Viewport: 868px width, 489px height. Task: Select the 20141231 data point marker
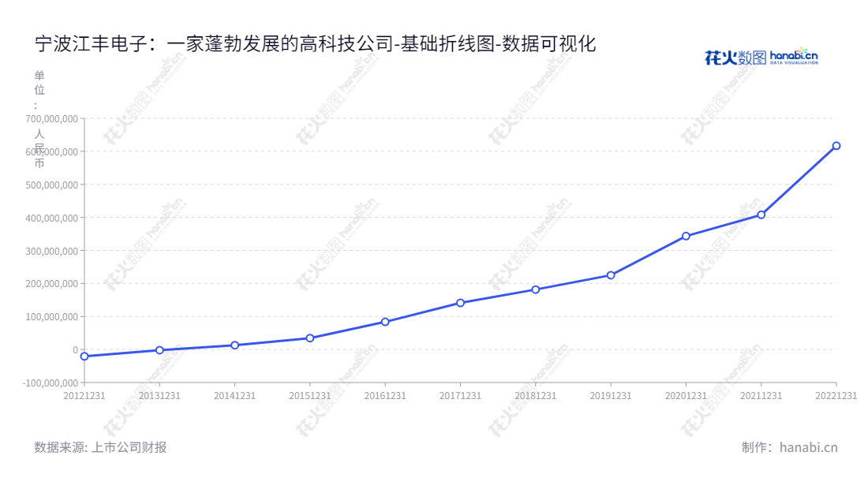coord(234,345)
